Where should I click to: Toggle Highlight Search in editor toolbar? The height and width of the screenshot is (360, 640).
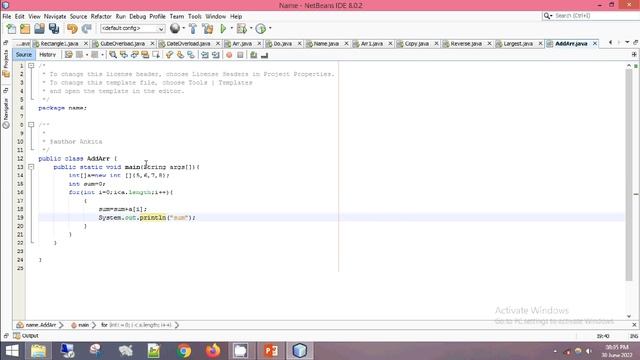[x=145, y=55]
